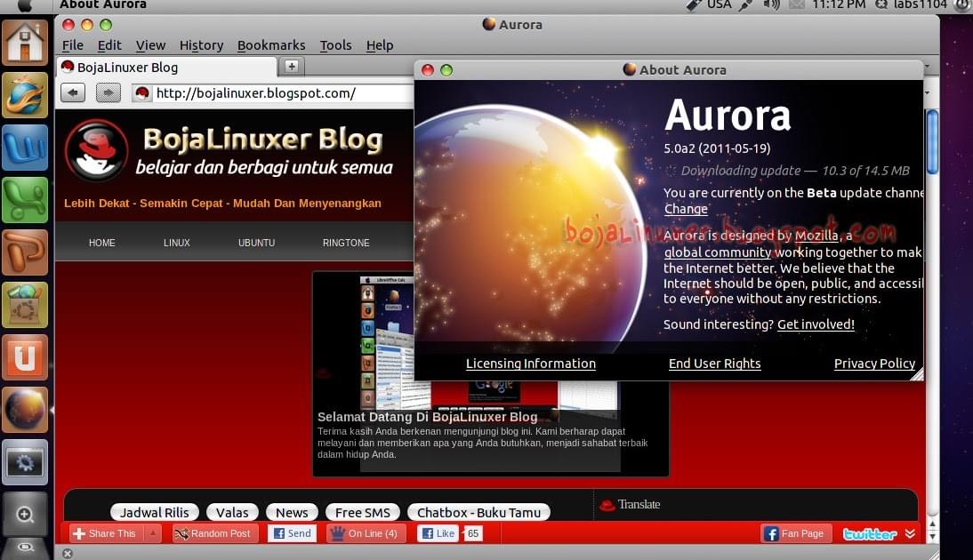Open the View menu

point(151,45)
